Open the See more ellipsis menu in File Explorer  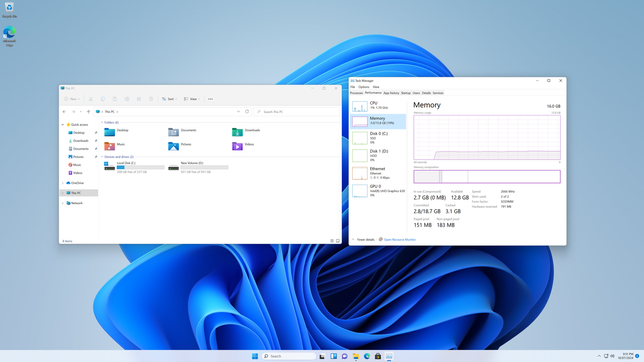tap(211, 99)
